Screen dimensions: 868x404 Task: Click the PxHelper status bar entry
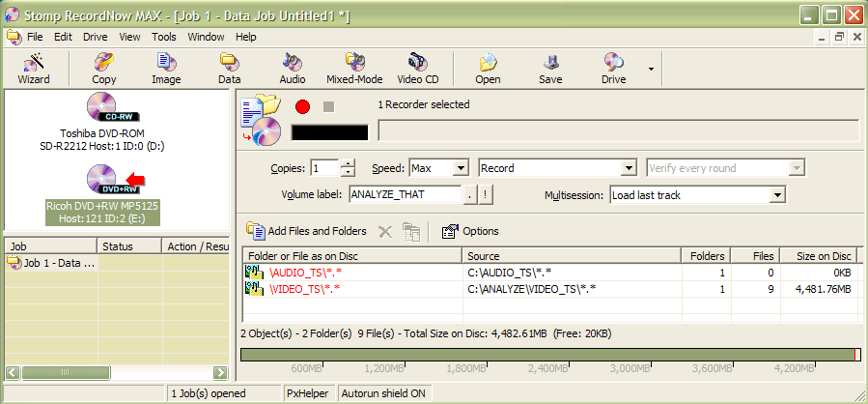point(307,393)
